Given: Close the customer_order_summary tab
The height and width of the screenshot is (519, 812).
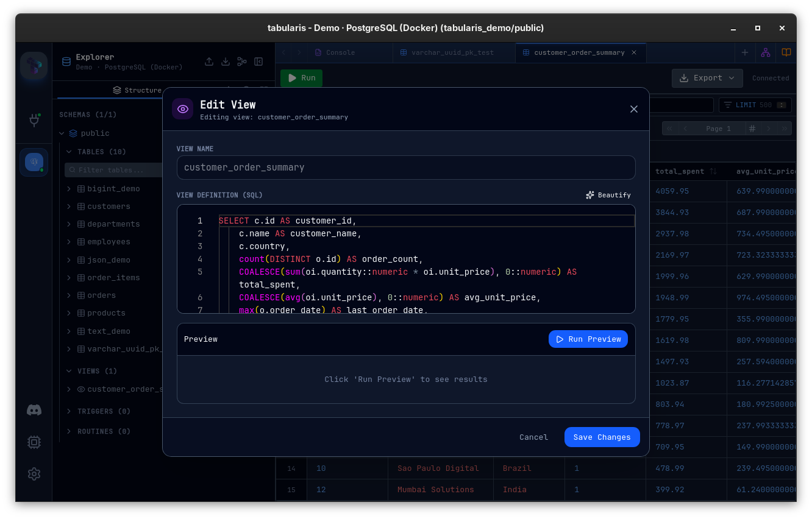Looking at the screenshot, I should (x=634, y=52).
